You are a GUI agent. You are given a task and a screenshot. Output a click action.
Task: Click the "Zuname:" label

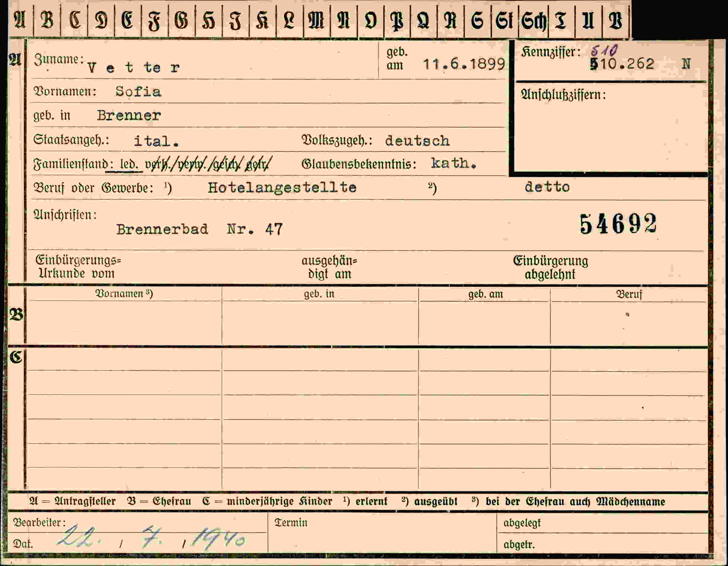coord(59,60)
